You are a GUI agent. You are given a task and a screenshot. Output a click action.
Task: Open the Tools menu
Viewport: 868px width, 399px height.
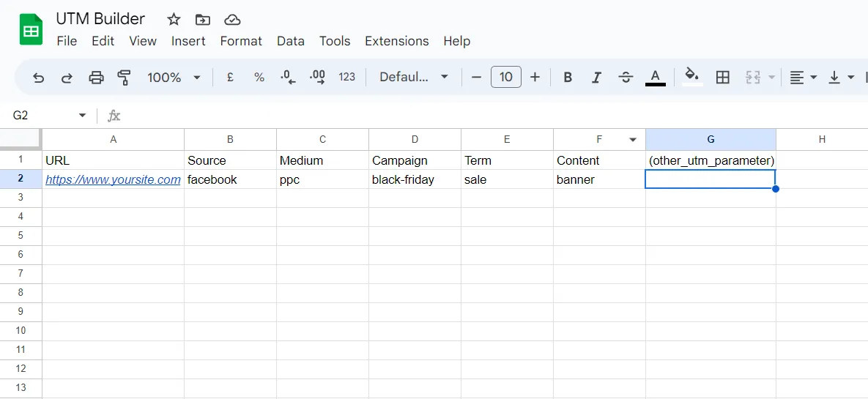(335, 41)
